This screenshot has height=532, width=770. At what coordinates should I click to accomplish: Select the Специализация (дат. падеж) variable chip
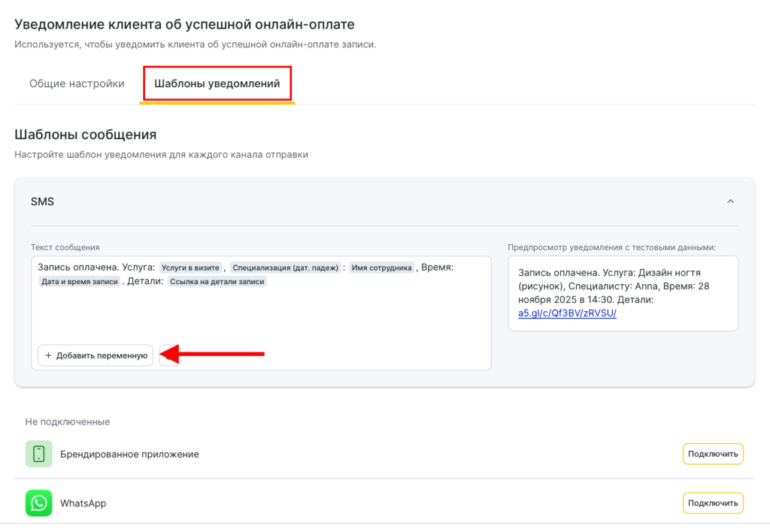click(x=285, y=268)
